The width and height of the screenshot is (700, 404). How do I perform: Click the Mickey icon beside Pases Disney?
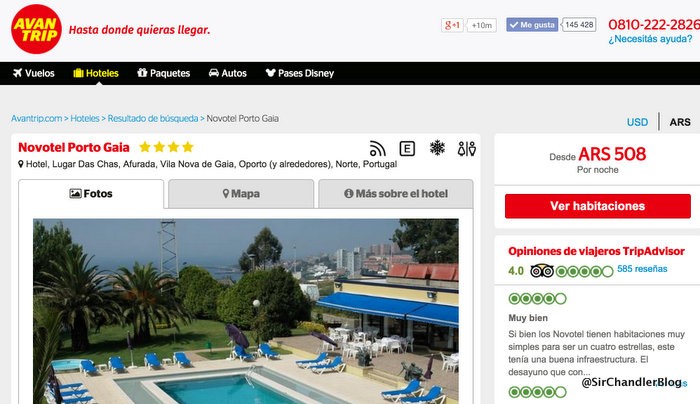click(271, 73)
